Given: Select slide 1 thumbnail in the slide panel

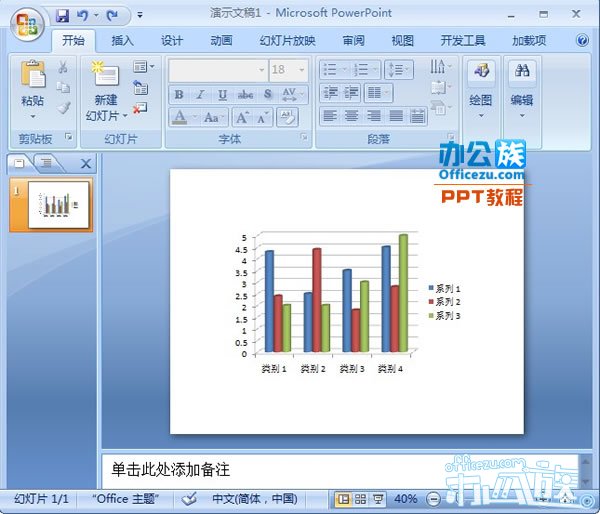Looking at the screenshot, I should pos(59,204).
